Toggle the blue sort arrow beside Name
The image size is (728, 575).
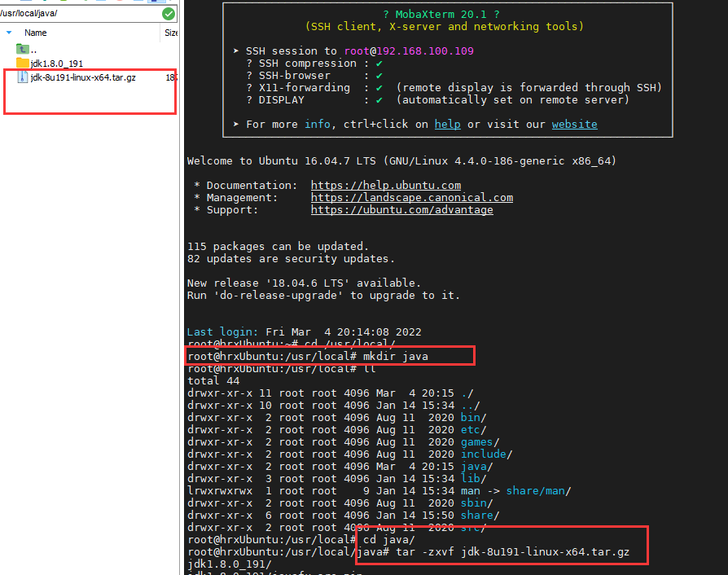pyautogui.click(x=9, y=33)
